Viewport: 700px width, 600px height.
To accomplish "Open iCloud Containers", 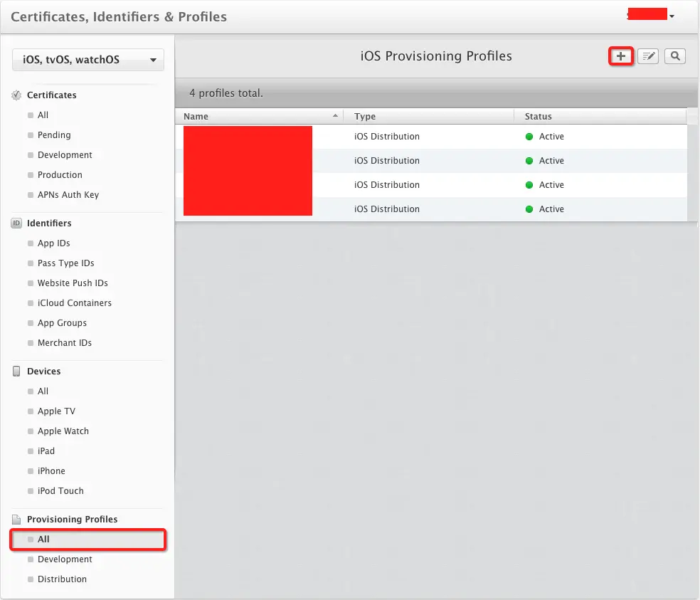I will 74,303.
